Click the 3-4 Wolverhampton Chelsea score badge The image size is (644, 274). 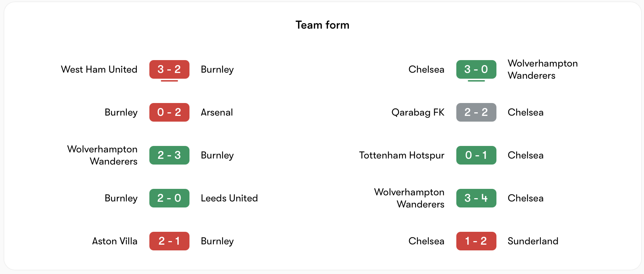[476, 198]
